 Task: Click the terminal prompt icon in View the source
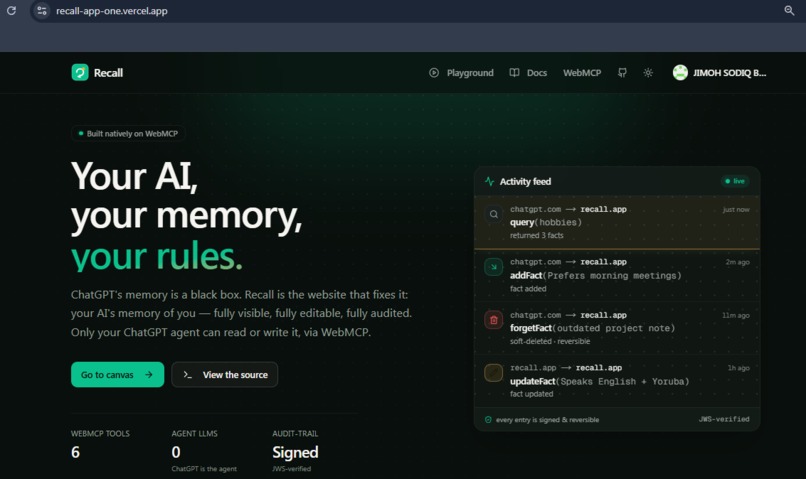[x=188, y=375]
